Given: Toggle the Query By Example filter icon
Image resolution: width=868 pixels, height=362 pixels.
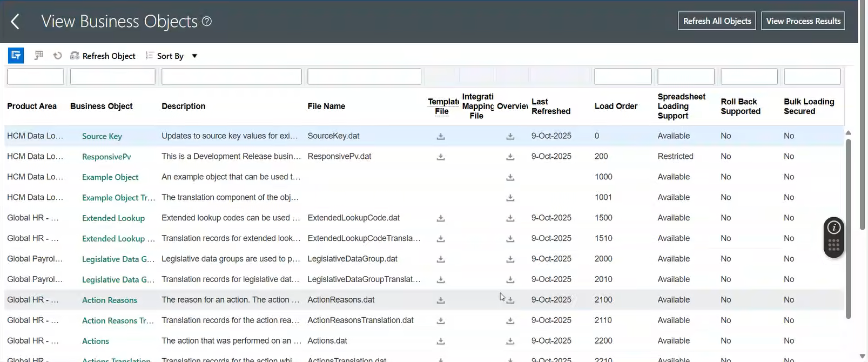Looking at the screenshot, I should tap(16, 55).
